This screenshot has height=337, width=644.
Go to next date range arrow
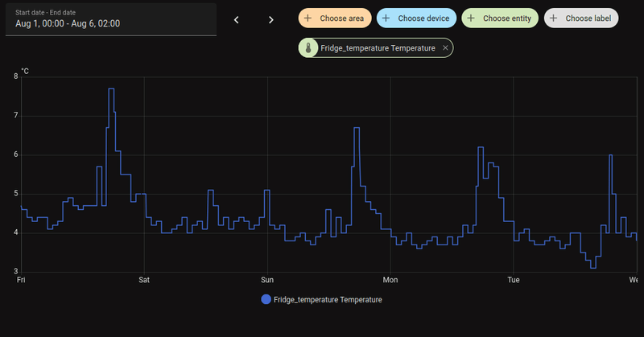click(x=271, y=19)
